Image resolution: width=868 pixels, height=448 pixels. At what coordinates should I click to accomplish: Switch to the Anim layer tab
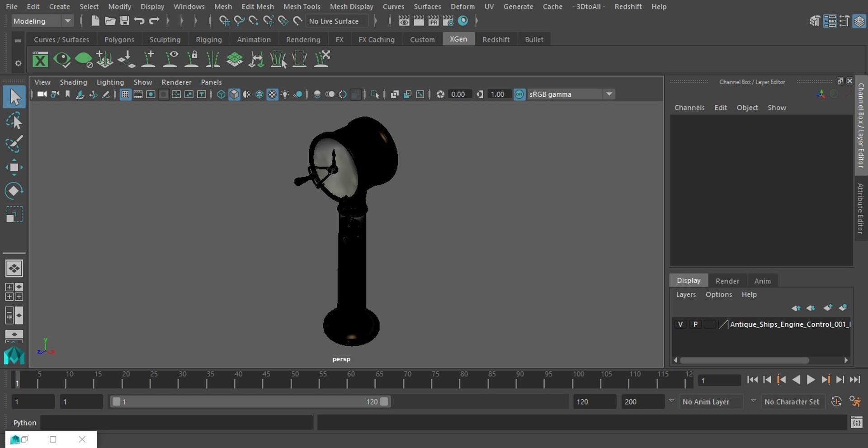pos(762,281)
